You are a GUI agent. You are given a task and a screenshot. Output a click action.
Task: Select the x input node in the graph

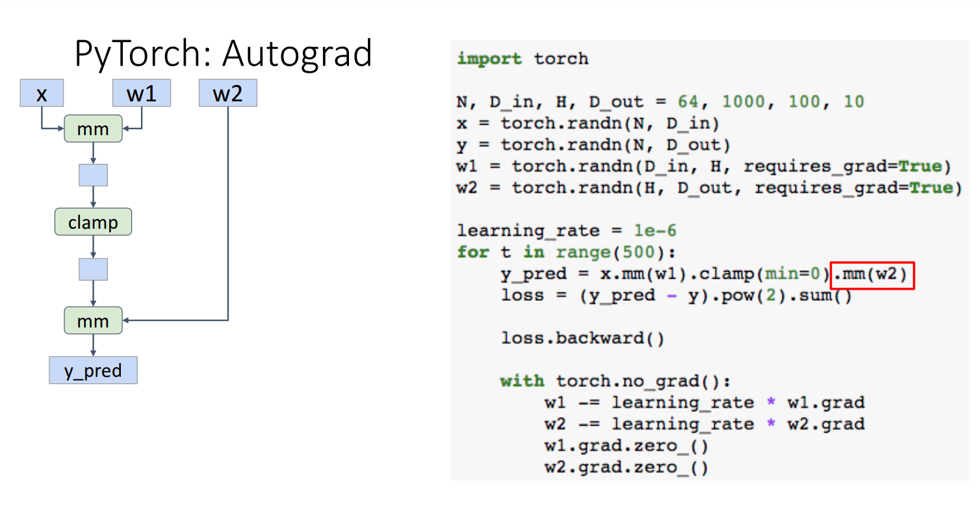42,93
